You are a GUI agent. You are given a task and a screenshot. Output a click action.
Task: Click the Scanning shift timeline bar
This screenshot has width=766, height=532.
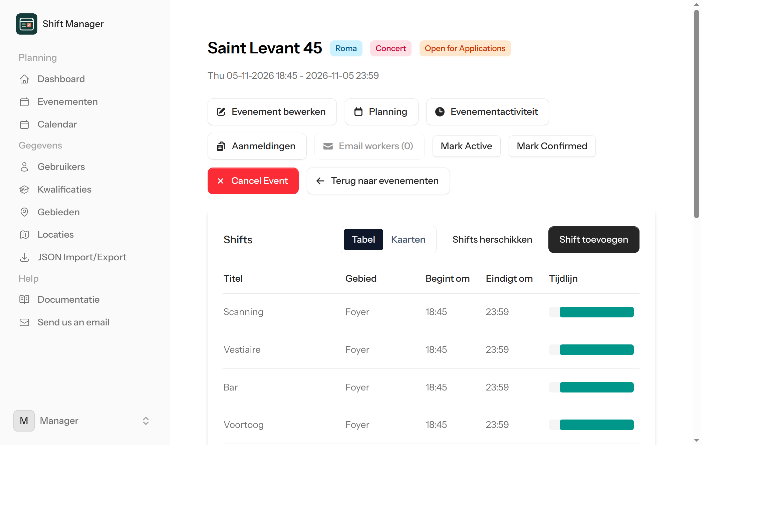click(596, 312)
